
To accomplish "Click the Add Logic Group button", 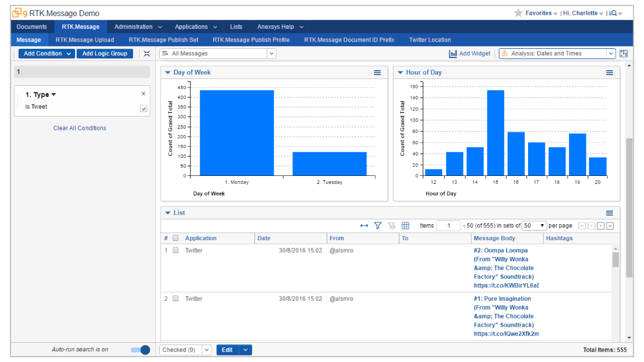I will pyautogui.click(x=105, y=54).
